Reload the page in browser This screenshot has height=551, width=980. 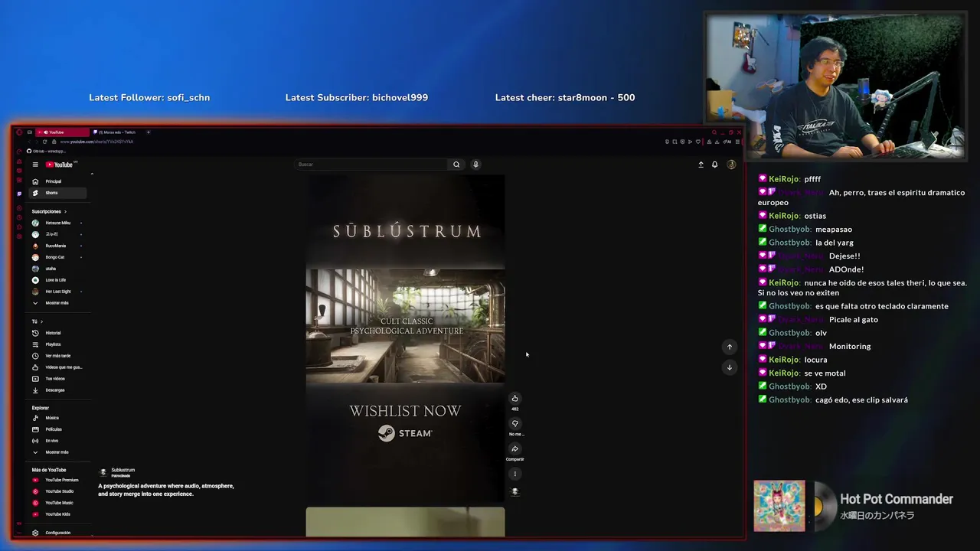click(x=44, y=142)
